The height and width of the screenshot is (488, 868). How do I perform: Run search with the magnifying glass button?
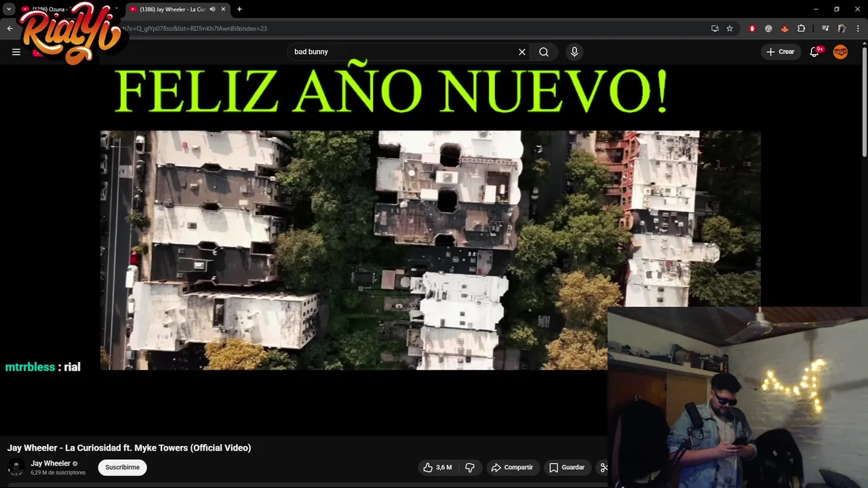[544, 52]
